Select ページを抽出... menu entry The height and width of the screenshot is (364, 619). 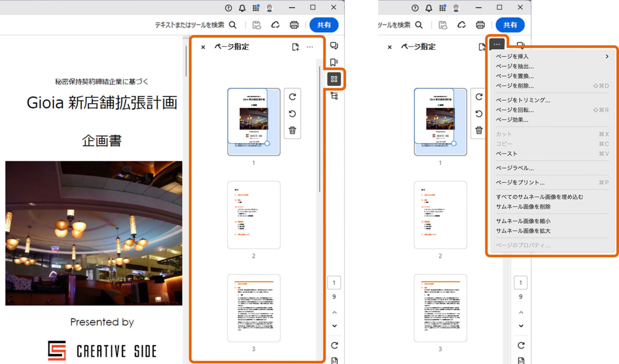[x=515, y=66]
